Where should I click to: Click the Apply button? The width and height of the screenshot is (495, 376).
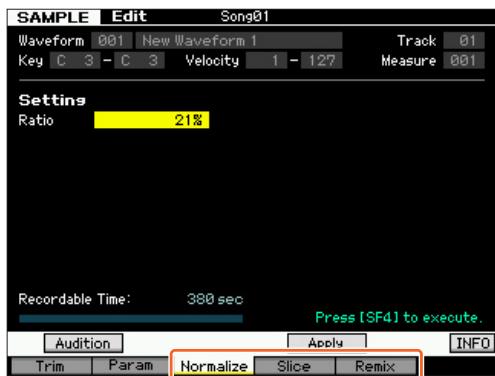coord(327,342)
